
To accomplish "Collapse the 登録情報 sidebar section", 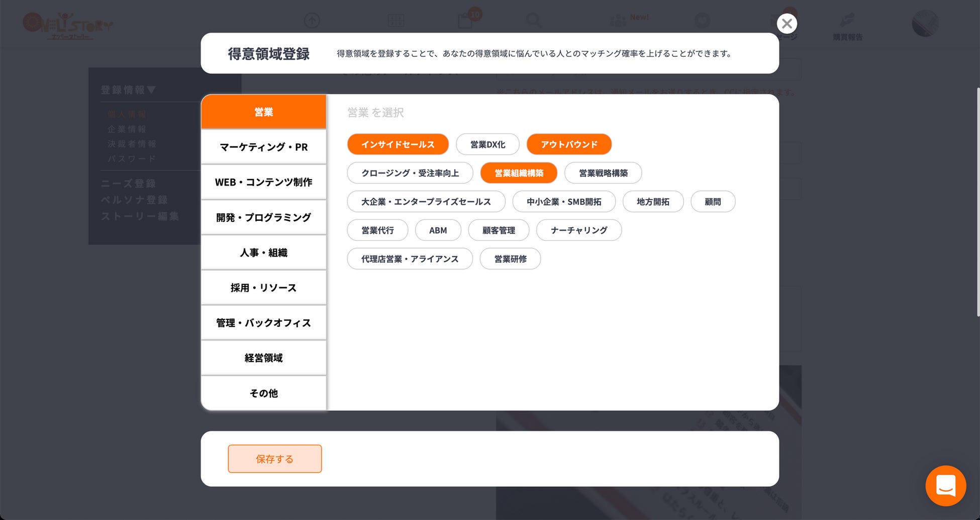I will click(x=128, y=90).
